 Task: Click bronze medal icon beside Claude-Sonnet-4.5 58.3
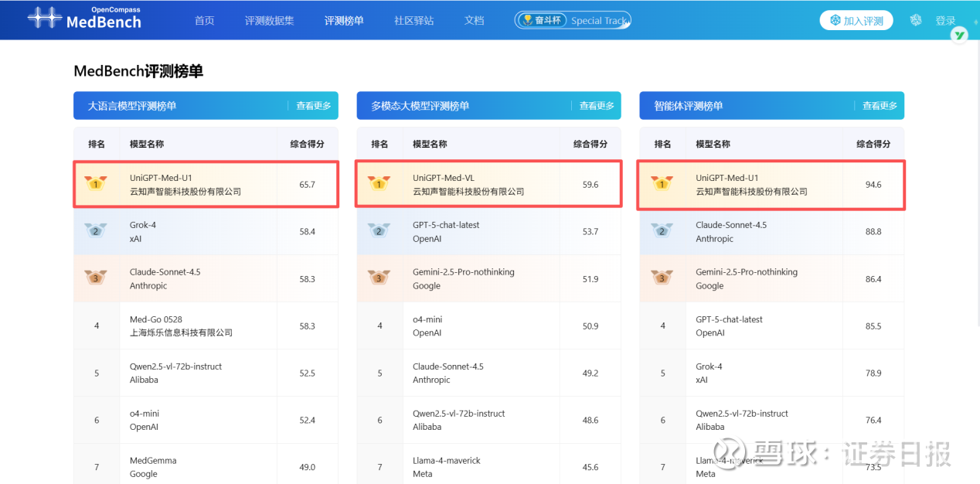pyautogui.click(x=97, y=278)
